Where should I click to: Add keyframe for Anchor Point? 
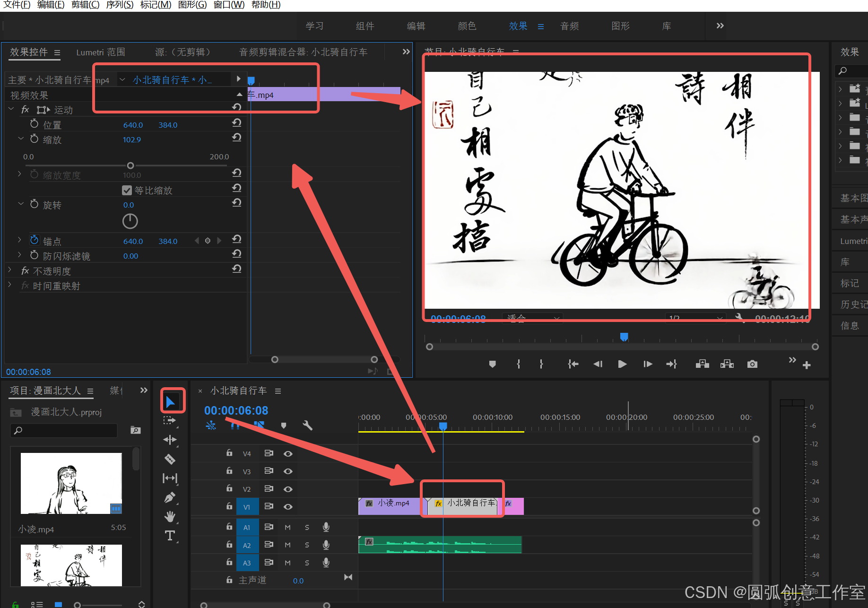click(x=208, y=241)
